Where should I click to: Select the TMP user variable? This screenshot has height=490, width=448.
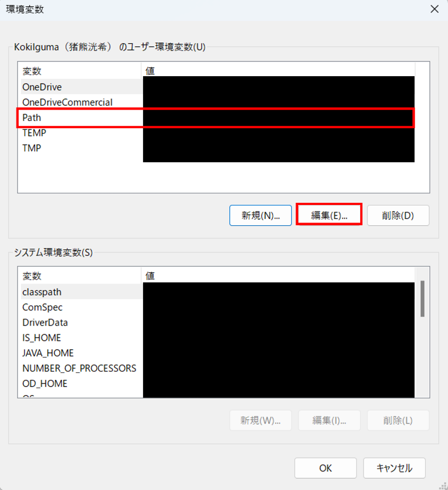pos(218,148)
